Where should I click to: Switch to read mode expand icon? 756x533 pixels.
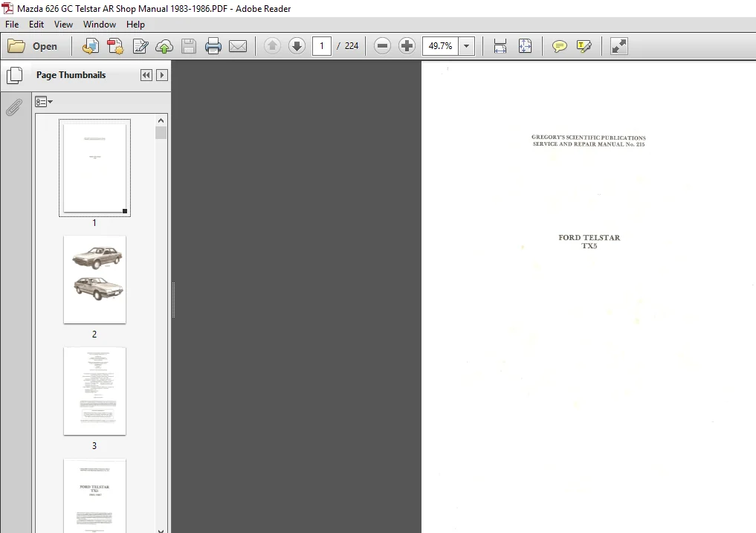(x=619, y=46)
